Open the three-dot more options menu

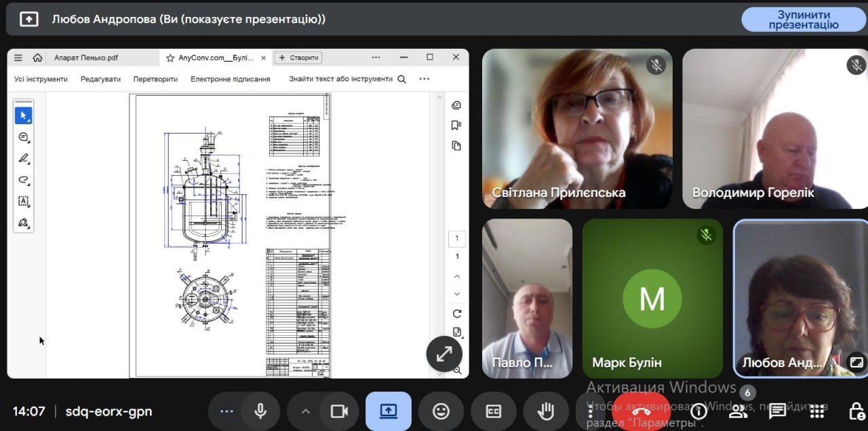tap(226, 411)
